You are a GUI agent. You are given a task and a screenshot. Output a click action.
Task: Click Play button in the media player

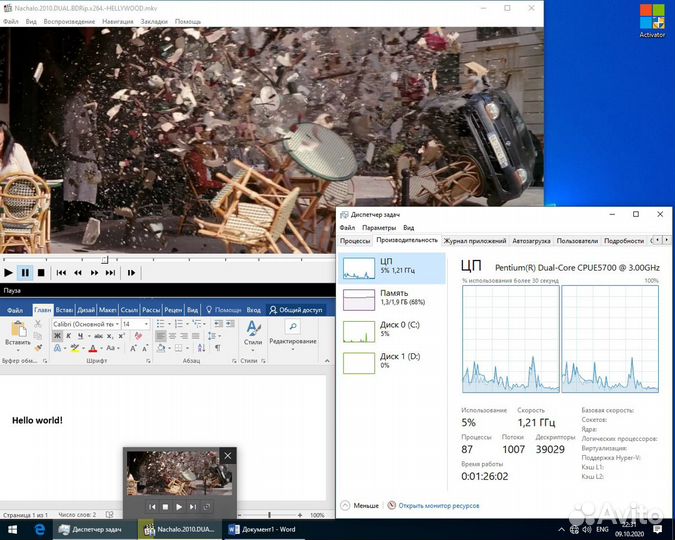pos(8,273)
